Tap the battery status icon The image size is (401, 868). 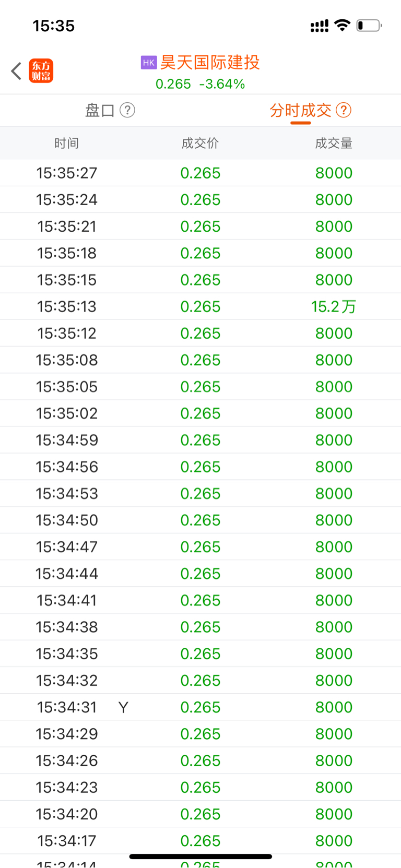[369, 25]
